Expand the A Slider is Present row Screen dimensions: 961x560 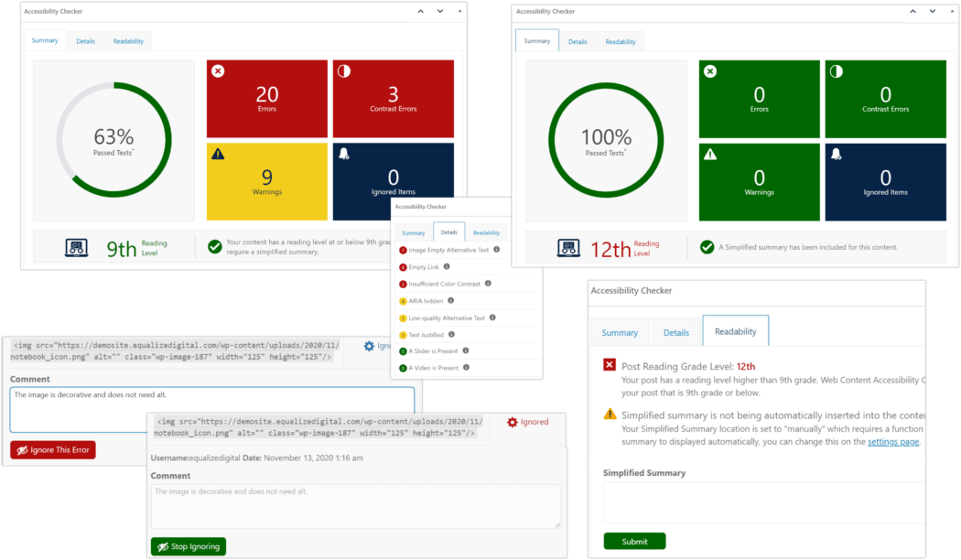point(466,351)
